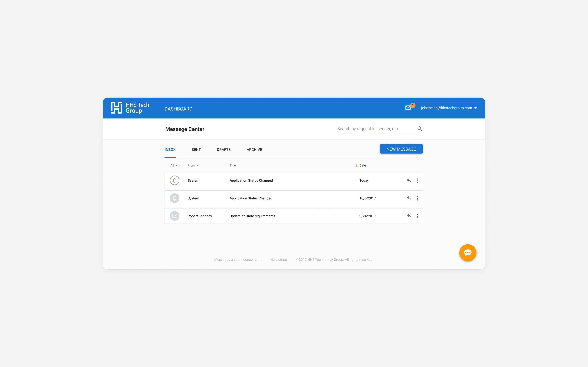Open more options for Robert Kennedy's message

(x=417, y=216)
